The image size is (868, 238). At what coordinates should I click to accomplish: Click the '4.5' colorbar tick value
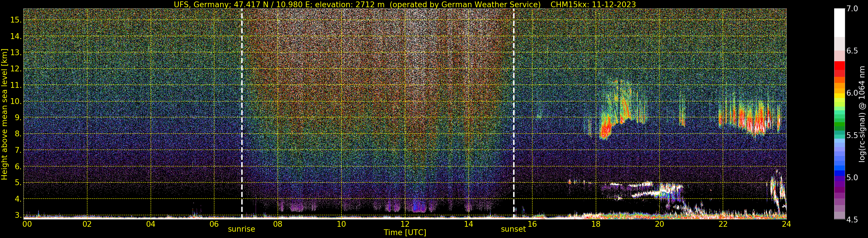pos(852,220)
